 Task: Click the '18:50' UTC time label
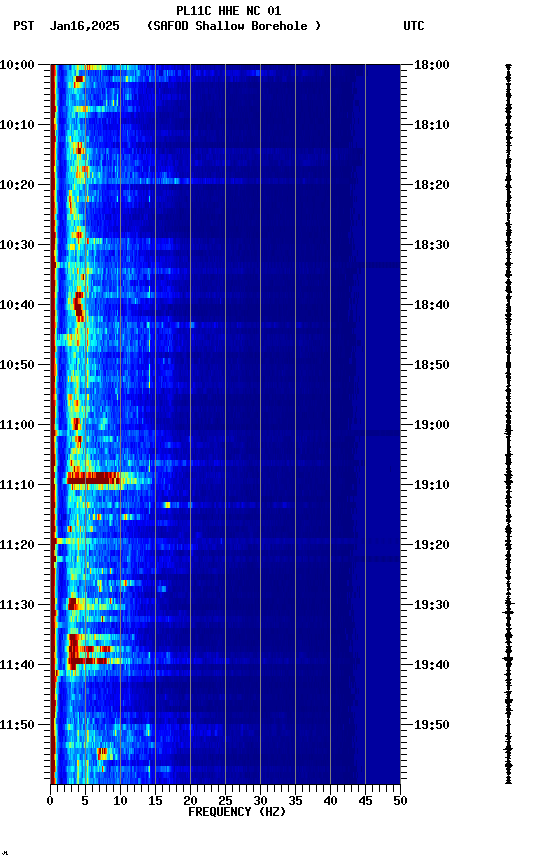432,365
